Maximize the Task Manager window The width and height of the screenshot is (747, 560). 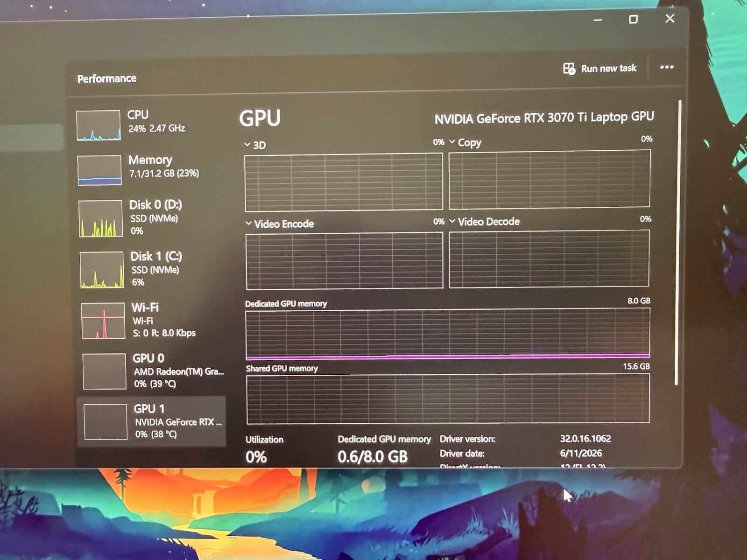click(x=633, y=19)
